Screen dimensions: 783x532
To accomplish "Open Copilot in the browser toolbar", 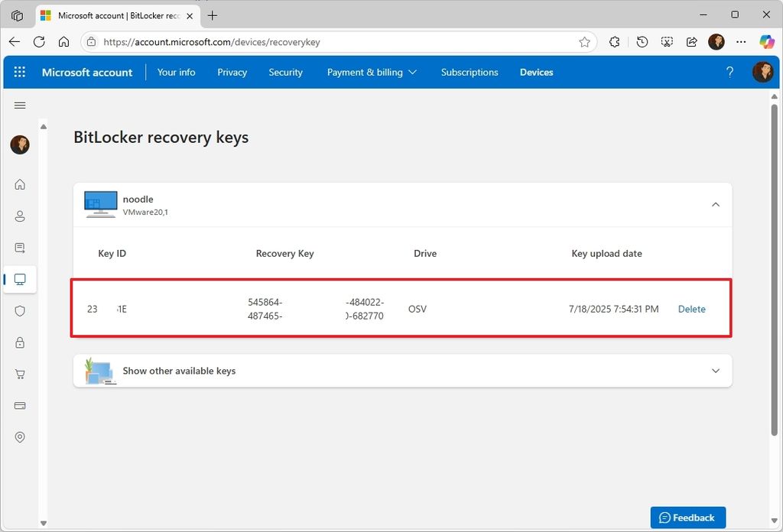I will coord(768,42).
